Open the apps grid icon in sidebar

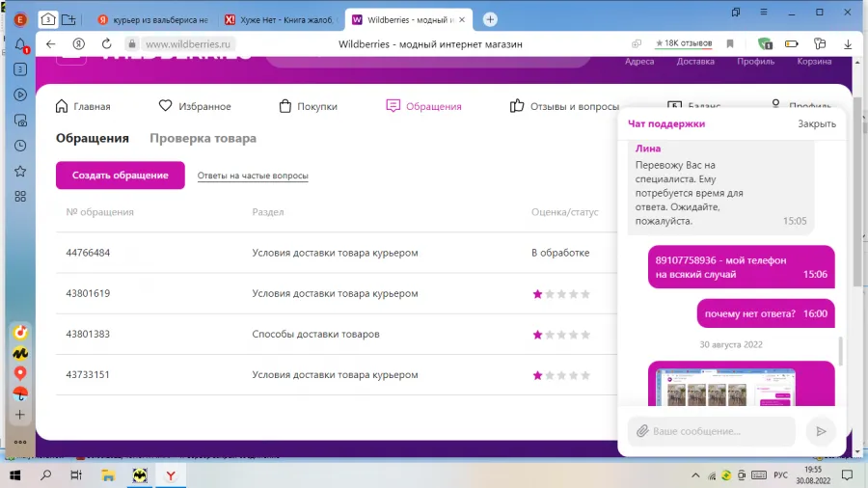(x=20, y=197)
